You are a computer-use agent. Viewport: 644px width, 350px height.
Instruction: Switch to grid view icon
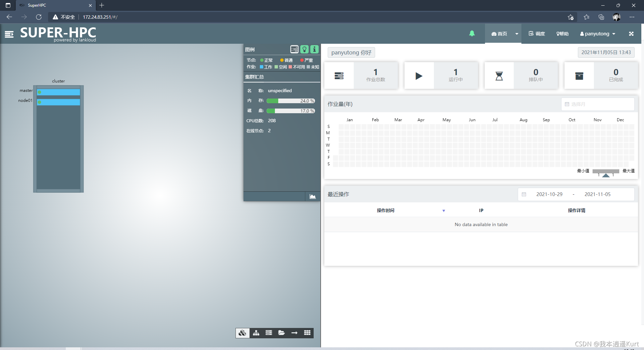tap(307, 333)
